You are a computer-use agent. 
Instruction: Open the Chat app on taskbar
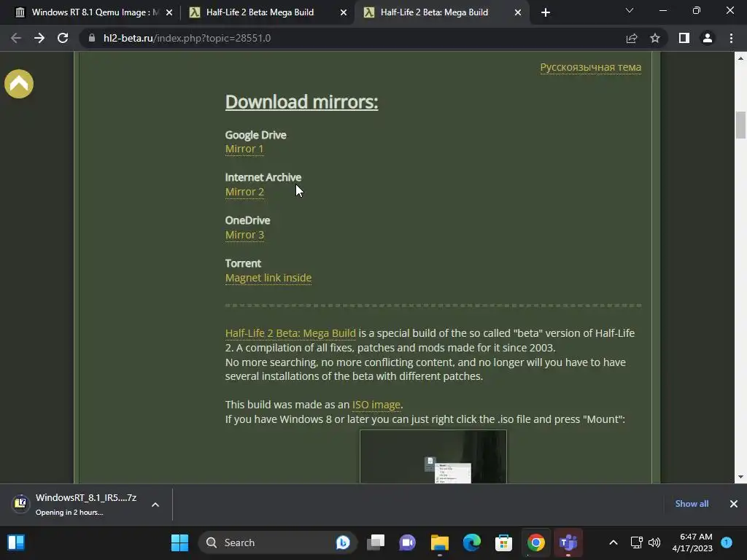click(x=407, y=542)
